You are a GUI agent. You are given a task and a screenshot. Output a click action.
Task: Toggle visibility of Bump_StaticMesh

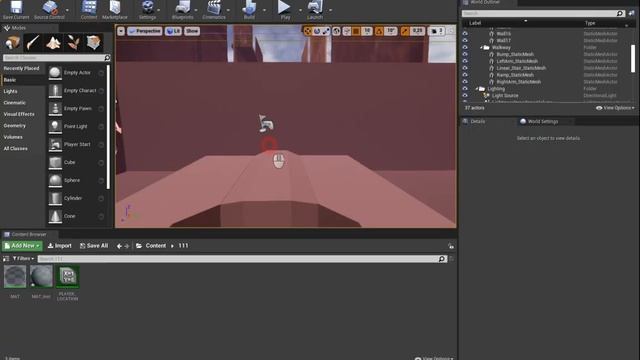[465, 55]
